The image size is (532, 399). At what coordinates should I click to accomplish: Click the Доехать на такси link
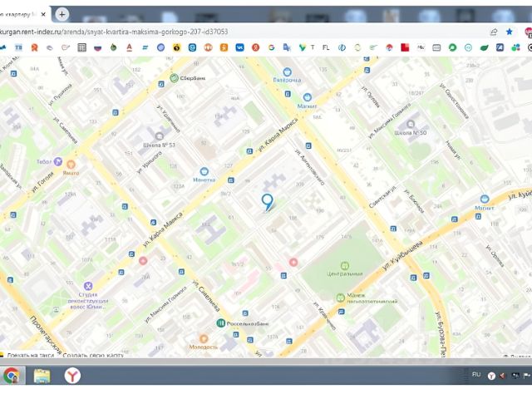31,355
